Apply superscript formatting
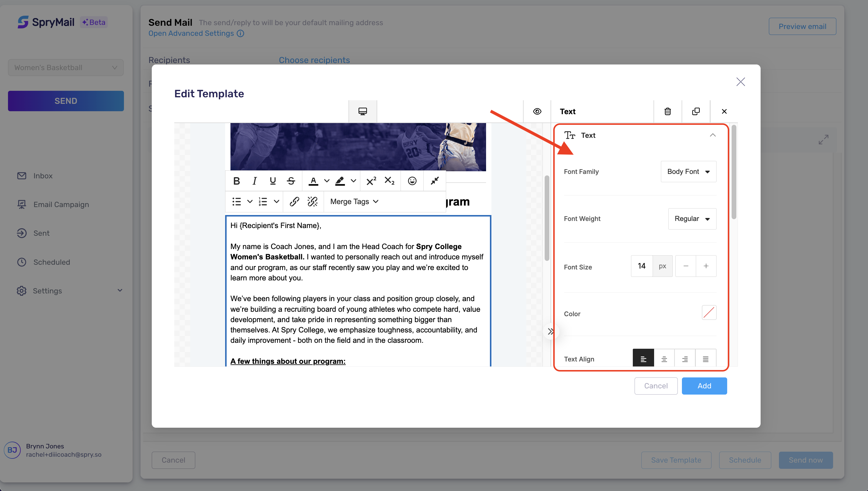This screenshot has width=868, height=491. point(371,181)
